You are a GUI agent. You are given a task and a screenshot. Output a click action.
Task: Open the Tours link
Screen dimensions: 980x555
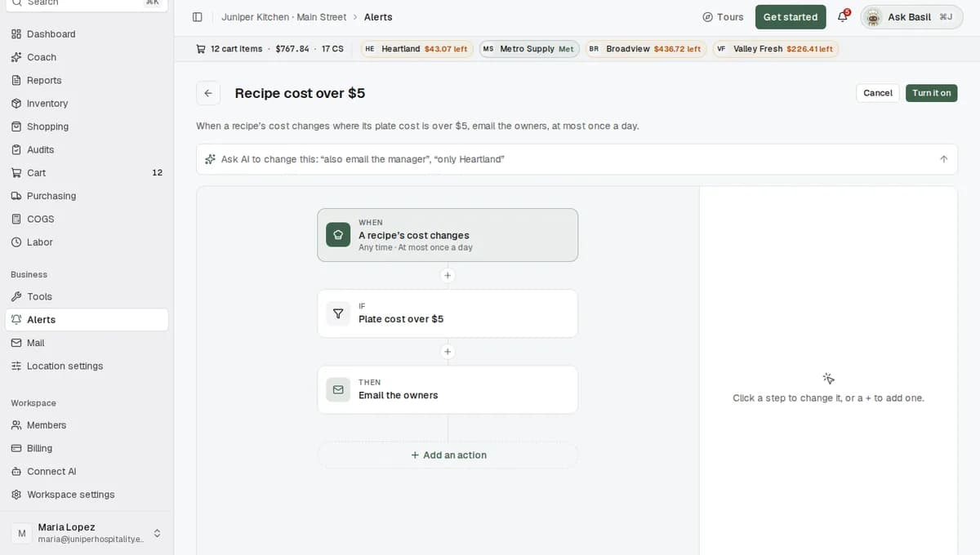[x=723, y=17]
